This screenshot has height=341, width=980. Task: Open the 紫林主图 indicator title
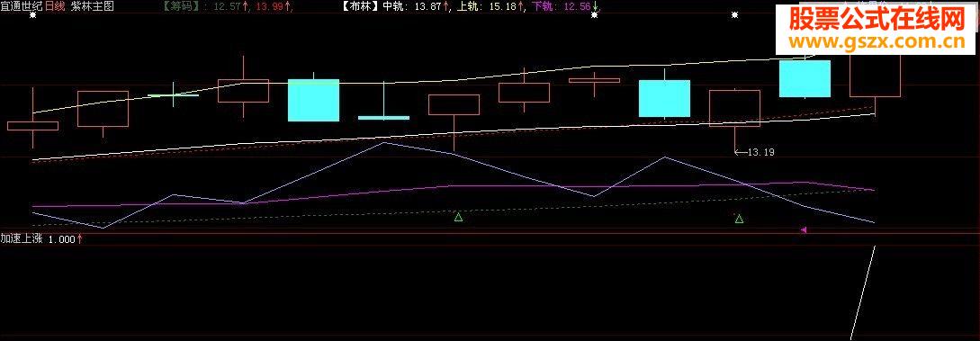tap(92, 6)
